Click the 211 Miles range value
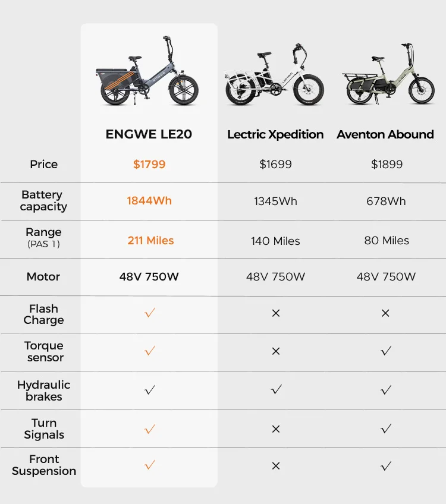 [150, 241]
